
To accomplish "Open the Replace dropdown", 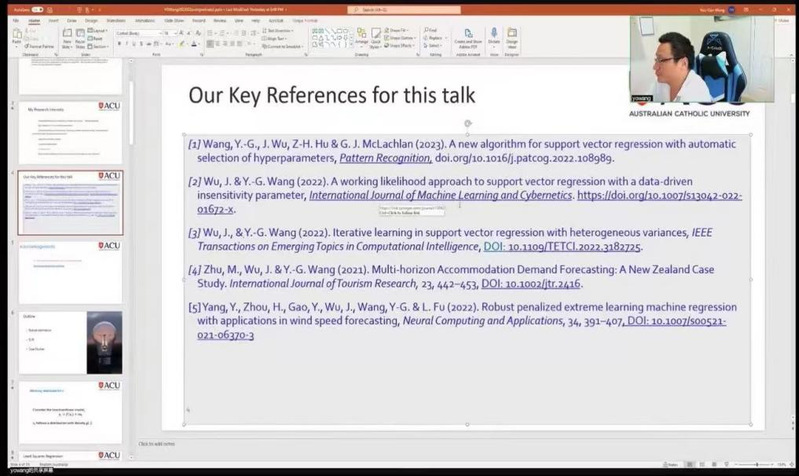I will 435,38.
